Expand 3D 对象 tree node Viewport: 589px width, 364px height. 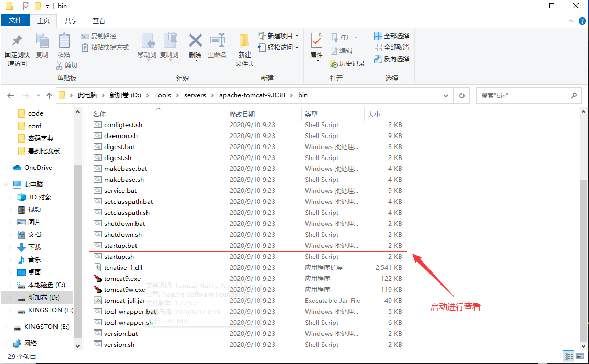pyautogui.click(x=10, y=197)
